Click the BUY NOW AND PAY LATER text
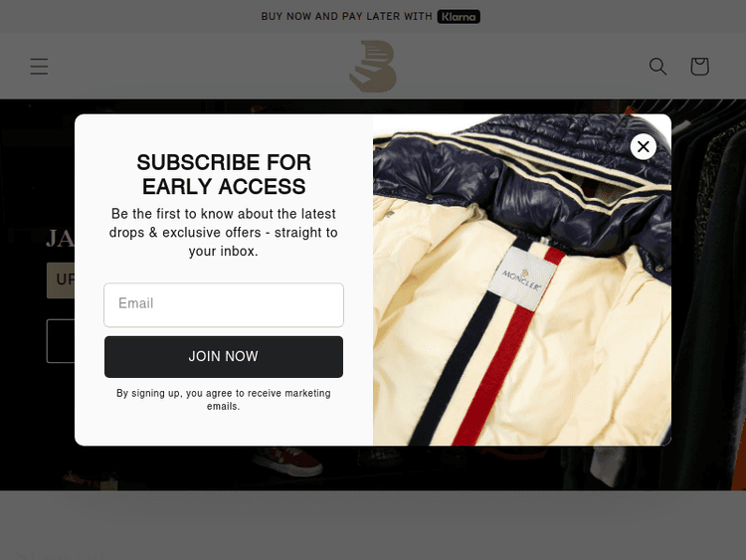Viewport: 746px width, 560px height. 346,17
